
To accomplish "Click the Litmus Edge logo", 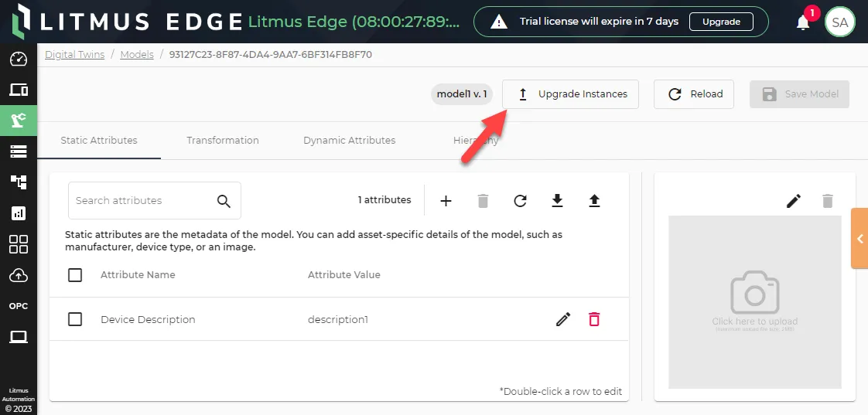I will click(x=126, y=21).
